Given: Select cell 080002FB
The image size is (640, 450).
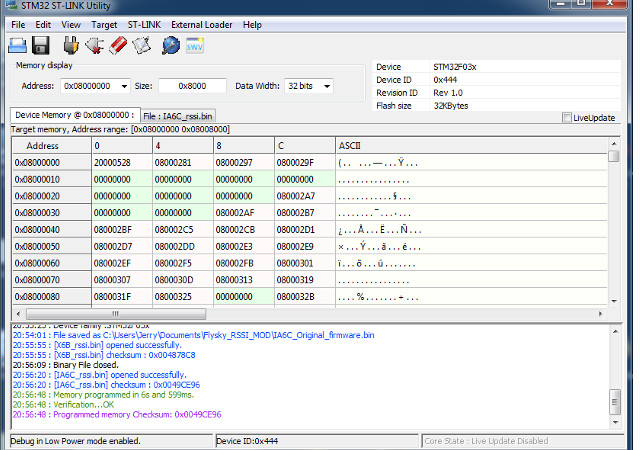Looking at the screenshot, I should tap(244, 263).
